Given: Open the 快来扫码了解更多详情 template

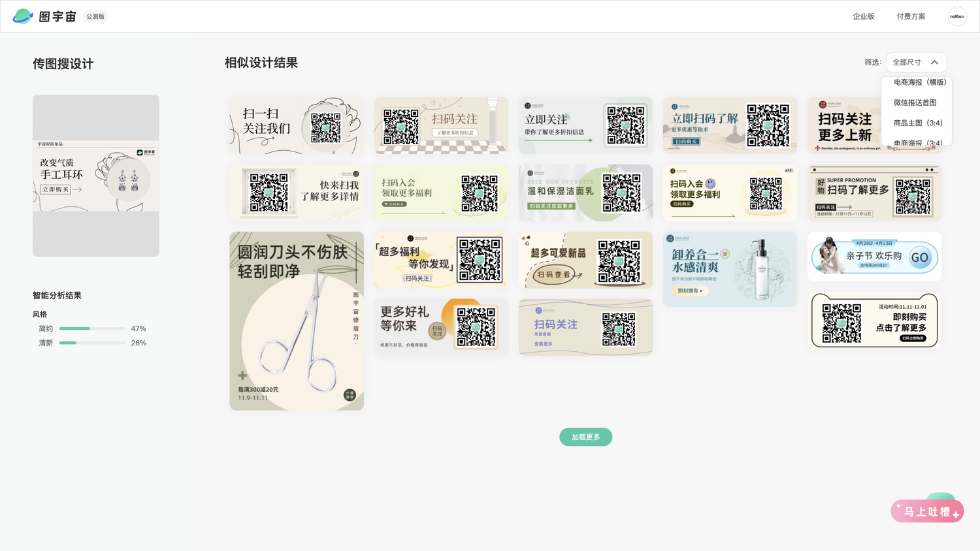Looking at the screenshot, I should (x=297, y=193).
